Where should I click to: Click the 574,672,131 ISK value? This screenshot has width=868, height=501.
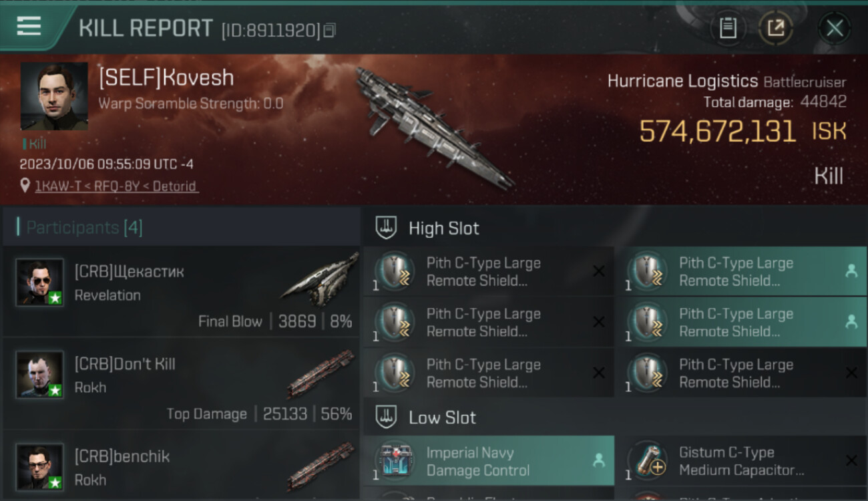(x=742, y=132)
